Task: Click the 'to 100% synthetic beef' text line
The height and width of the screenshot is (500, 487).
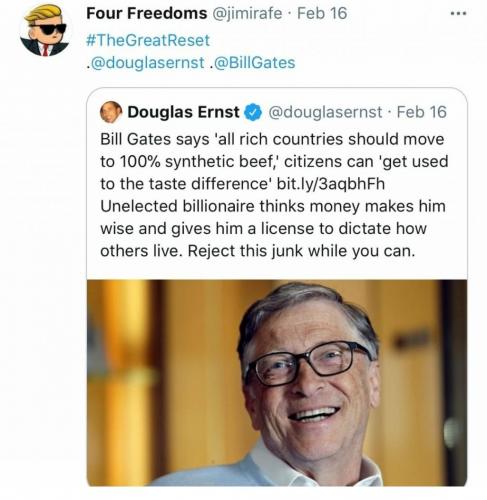Action: pyautogui.click(x=274, y=162)
